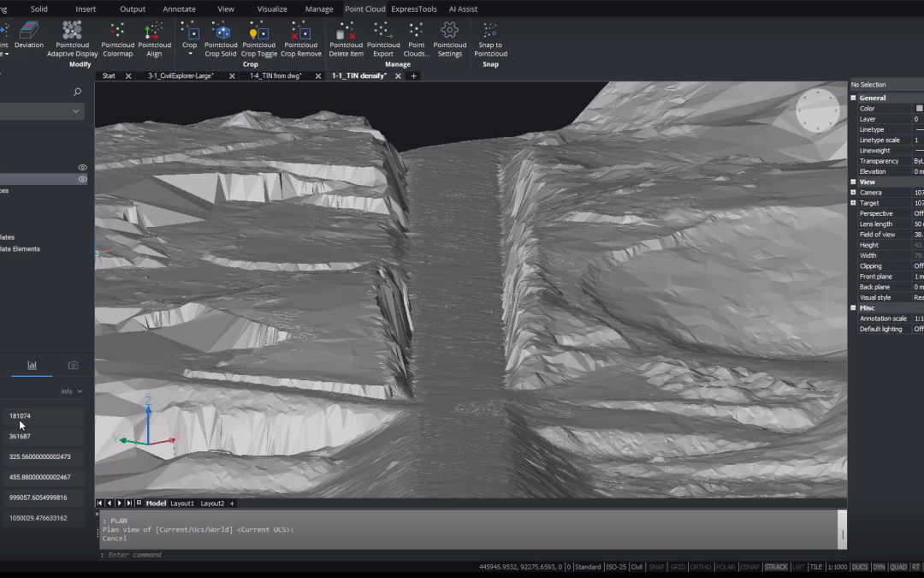
Task: Switch to Layout1 tab
Action: coord(182,504)
